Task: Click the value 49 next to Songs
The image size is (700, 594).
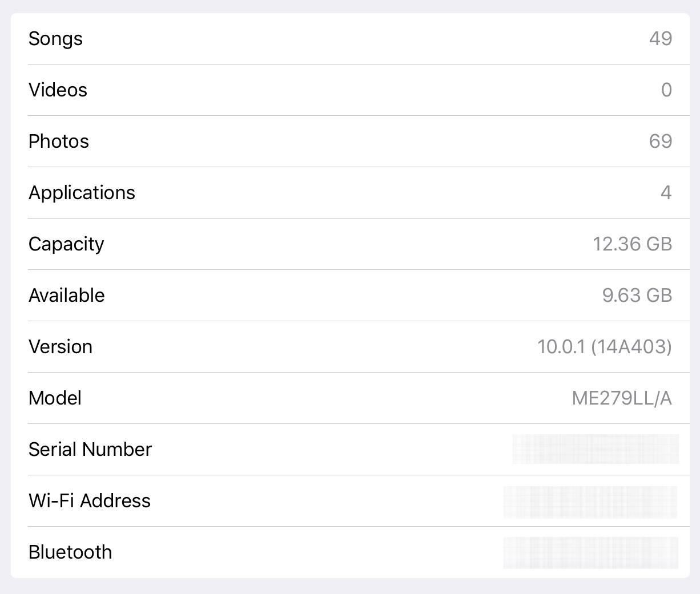Action: click(x=661, y=38)
